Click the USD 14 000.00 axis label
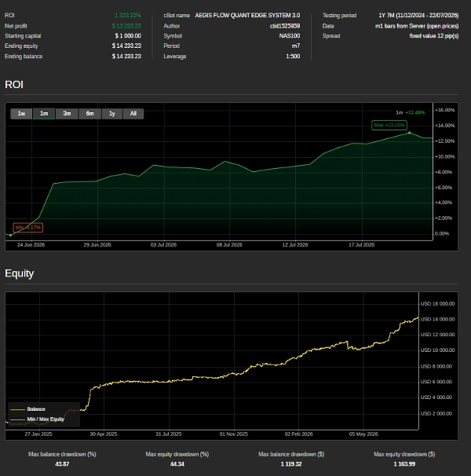The width and height of the screenshot is (471, 476). (x=437, y=319)
